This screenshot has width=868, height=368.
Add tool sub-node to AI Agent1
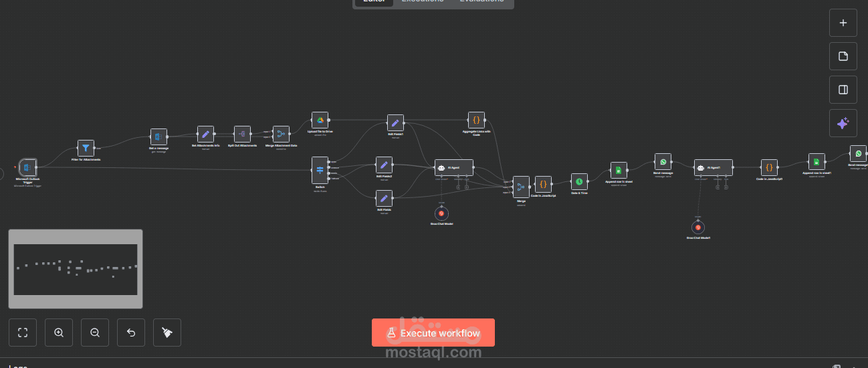(x=726, y=187)
